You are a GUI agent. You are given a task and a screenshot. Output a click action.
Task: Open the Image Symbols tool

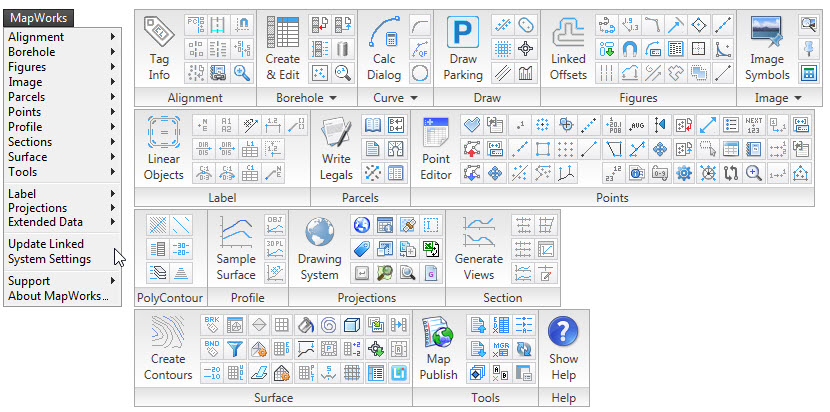click(x=767, y=49)
